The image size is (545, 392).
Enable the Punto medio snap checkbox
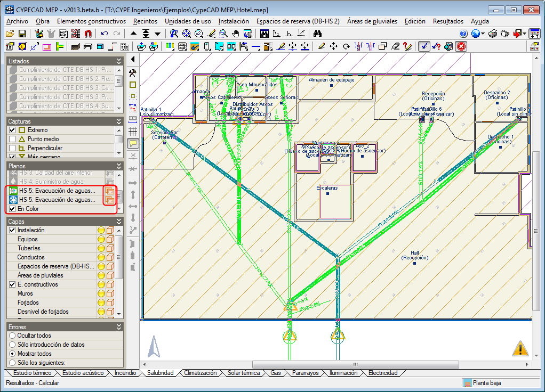(13, 139)
